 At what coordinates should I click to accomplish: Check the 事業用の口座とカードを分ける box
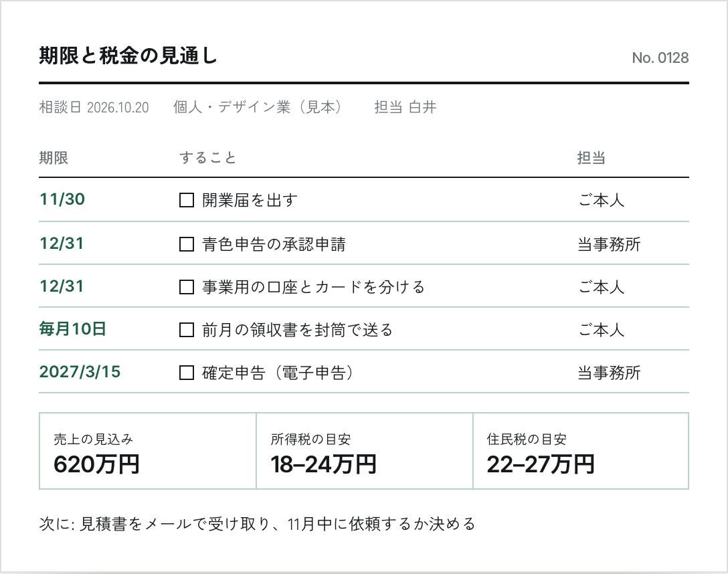[x=187, y=287]
